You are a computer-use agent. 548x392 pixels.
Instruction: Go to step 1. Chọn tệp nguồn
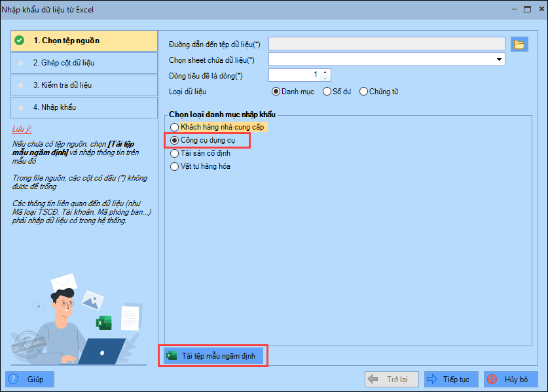(84, 41)
